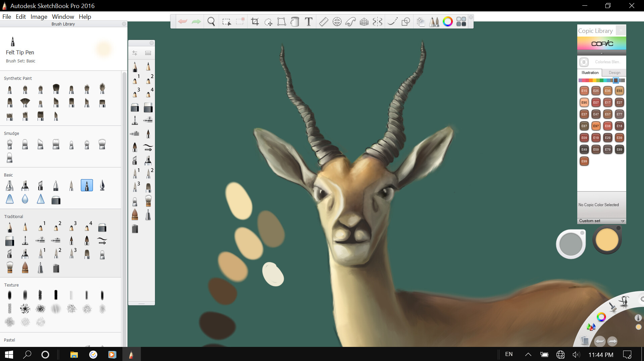Pick the Copic E99 color swatch
Viewport: 644px width, 361px height.
584,161
